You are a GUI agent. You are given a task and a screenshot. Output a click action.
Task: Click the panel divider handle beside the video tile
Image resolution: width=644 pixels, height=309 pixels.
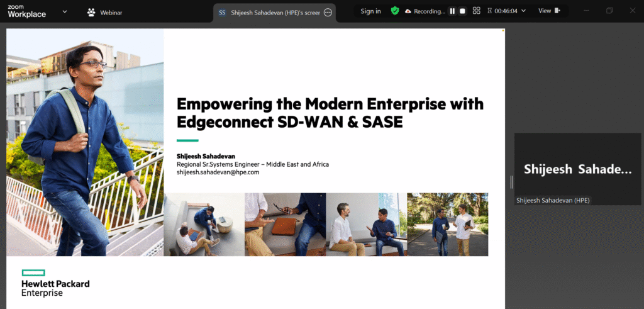coord(511,182)
